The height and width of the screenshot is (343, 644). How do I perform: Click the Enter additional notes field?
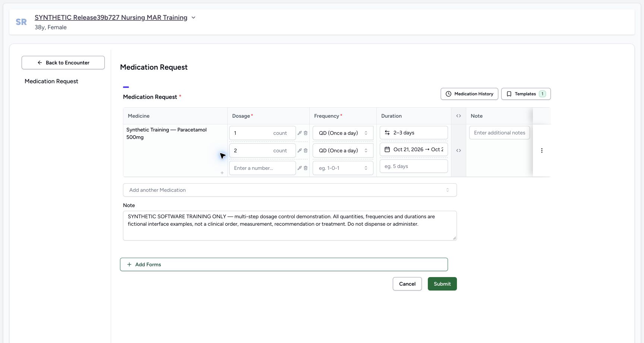click(499, 133)
